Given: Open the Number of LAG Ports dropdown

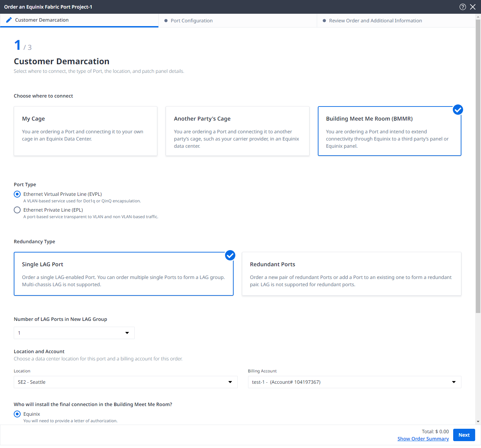Looking at the screenshot, I should click(x=74, y=333).
